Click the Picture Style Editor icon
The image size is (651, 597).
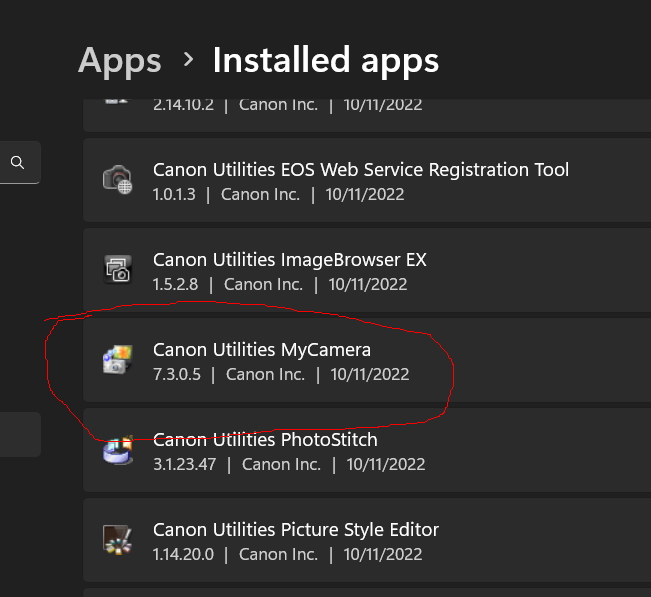pos(117,541)
